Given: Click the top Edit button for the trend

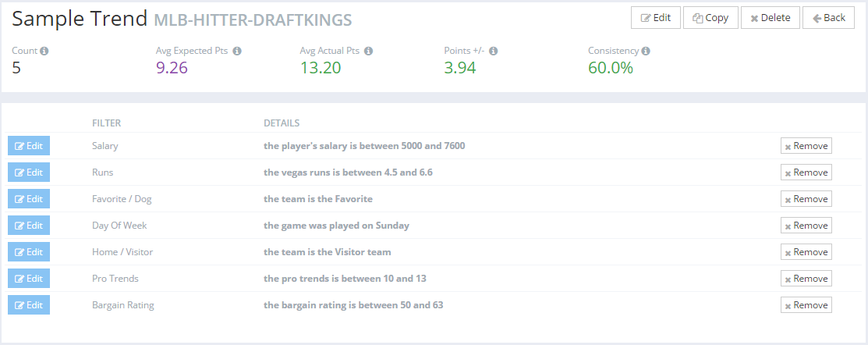Looking at the screenshot, I should pos(655,18).
